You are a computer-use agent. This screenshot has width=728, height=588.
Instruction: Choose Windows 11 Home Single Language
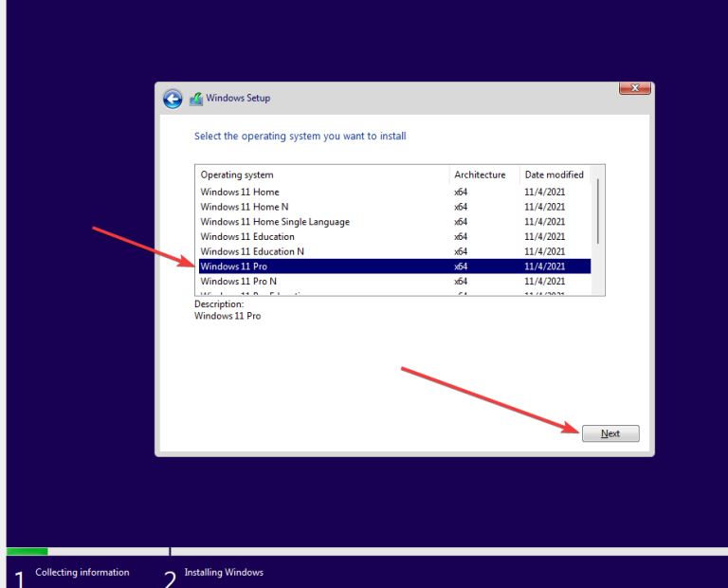coord(394,222)
